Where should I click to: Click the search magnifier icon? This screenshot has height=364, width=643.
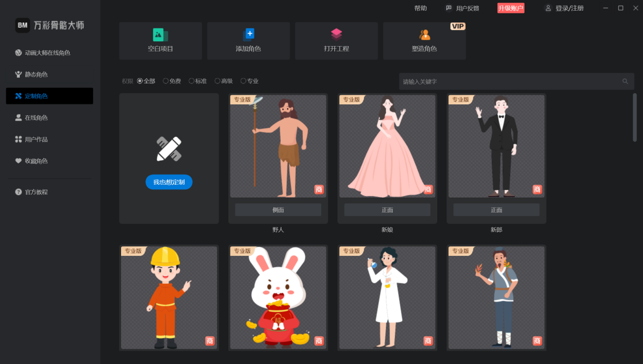[x=625, y=81]
